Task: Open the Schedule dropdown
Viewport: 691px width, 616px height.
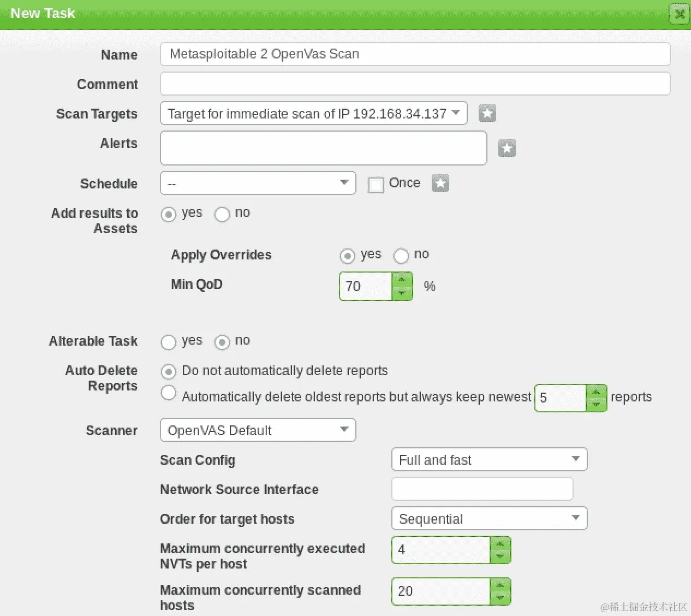Action: tap(258, 183)
